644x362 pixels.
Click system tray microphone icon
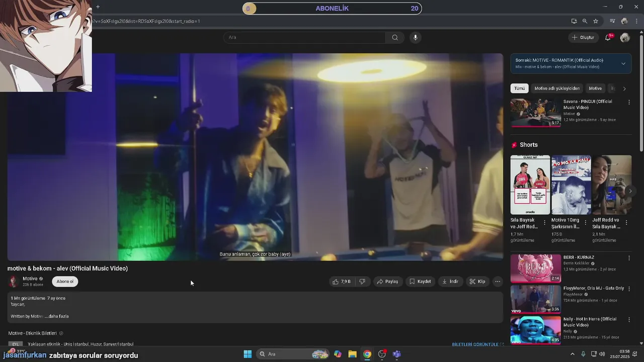(x=584, y=354)
